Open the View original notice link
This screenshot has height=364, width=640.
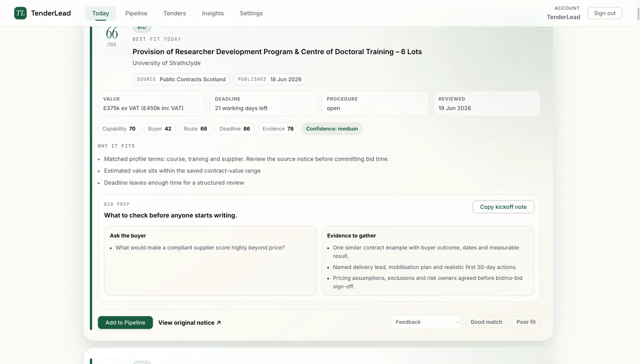point(190,323)
